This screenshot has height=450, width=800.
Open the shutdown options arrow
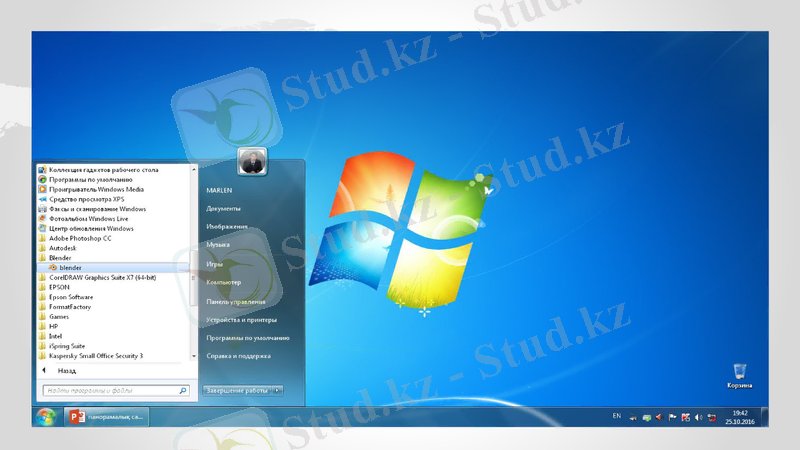coord(278,390)
